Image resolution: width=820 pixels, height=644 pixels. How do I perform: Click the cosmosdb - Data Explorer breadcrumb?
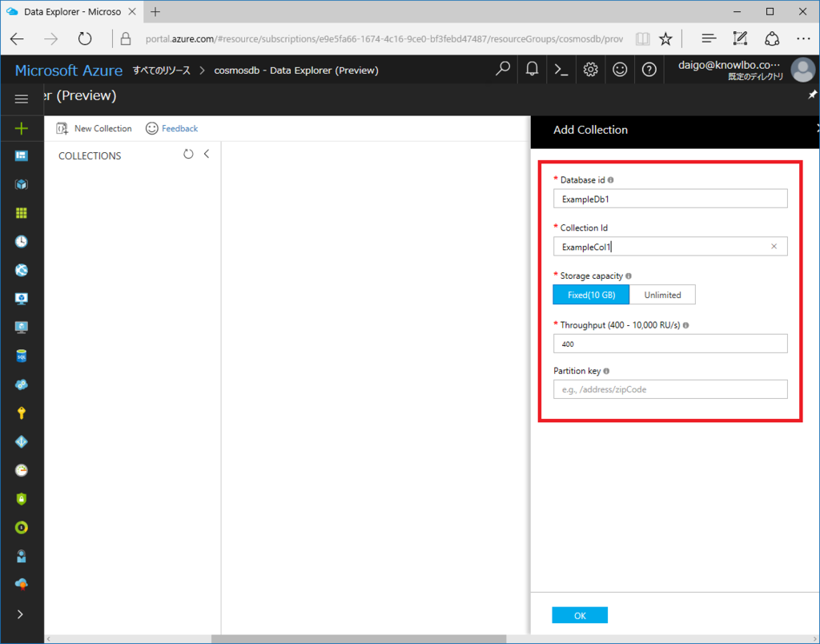(296, 70)
